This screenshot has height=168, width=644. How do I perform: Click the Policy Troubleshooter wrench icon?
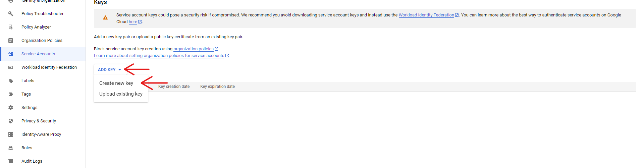point(11,14)
